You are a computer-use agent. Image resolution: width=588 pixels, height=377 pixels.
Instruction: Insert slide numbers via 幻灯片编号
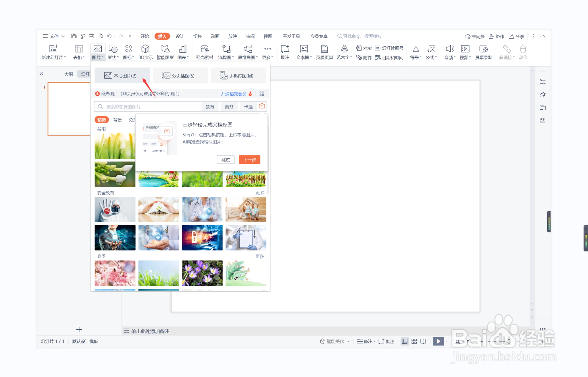[x=389, y=48]
